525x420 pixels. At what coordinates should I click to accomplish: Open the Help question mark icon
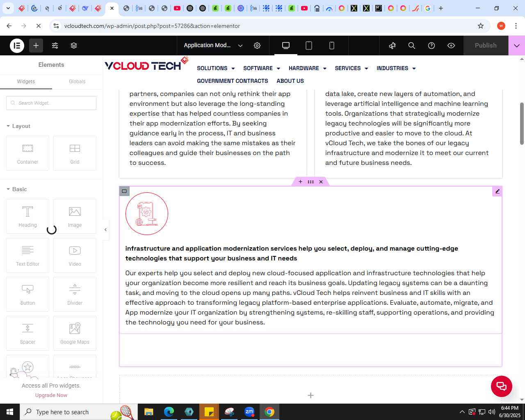pos(431,46)
